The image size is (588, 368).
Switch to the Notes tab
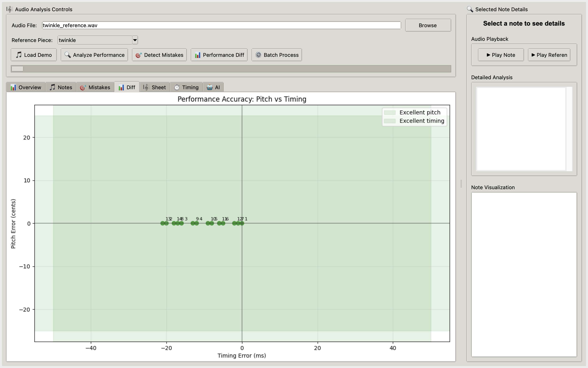coord(61,87)
